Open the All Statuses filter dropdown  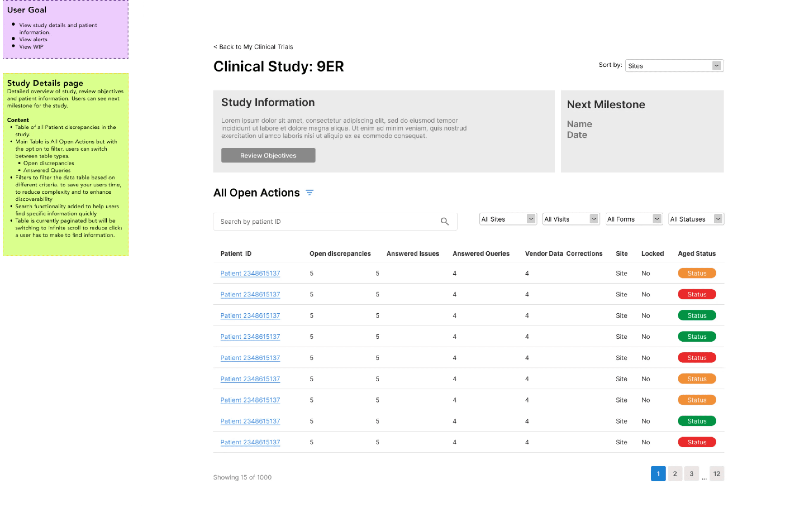[696, 219]
